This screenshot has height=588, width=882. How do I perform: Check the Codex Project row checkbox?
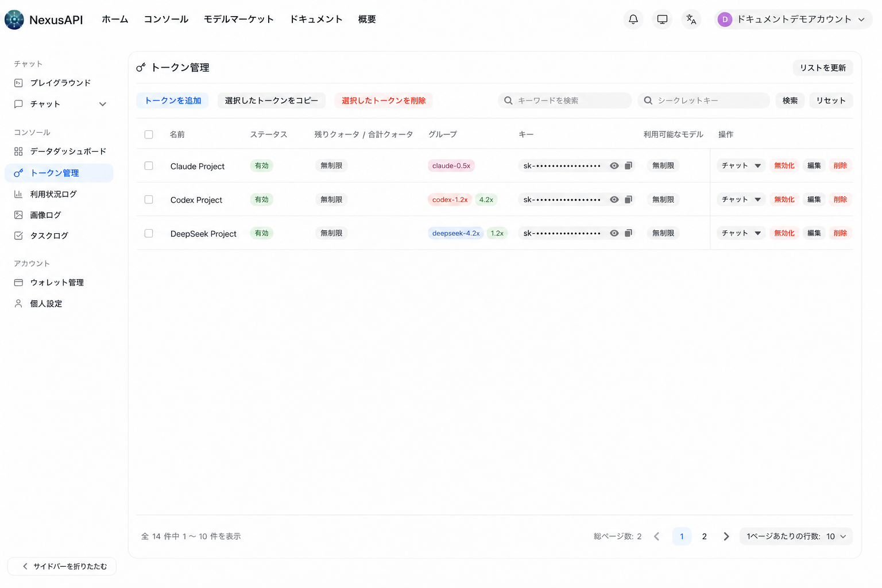tap(149, 200)
